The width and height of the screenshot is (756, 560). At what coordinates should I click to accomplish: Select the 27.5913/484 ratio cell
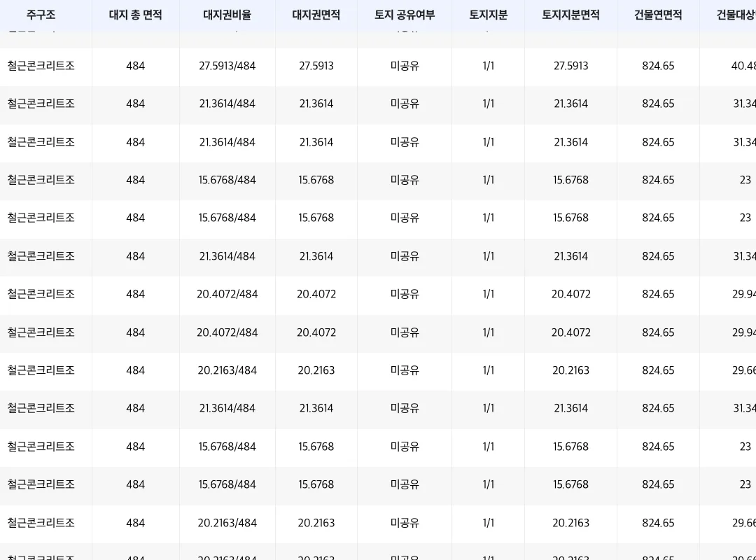click(x=227, y=66)
